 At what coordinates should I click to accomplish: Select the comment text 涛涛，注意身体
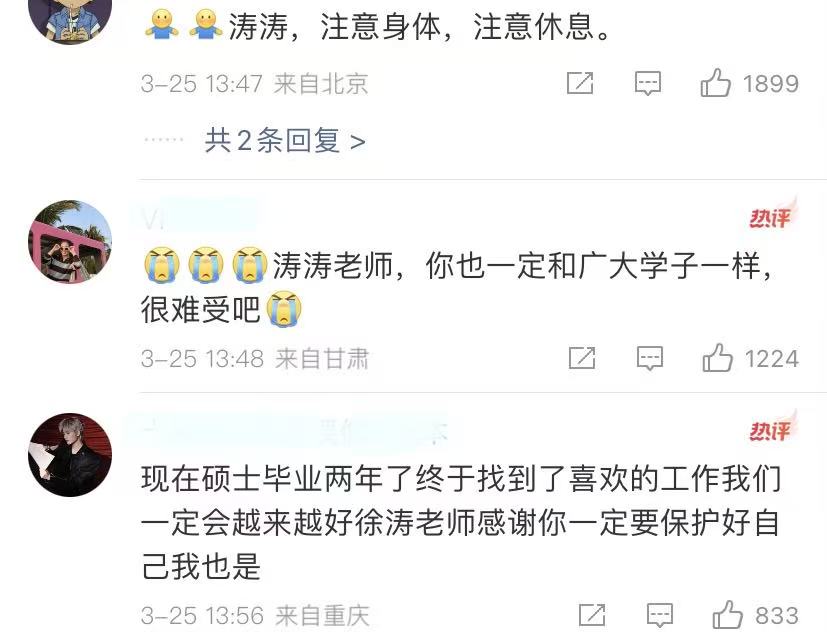click(334, 26)
